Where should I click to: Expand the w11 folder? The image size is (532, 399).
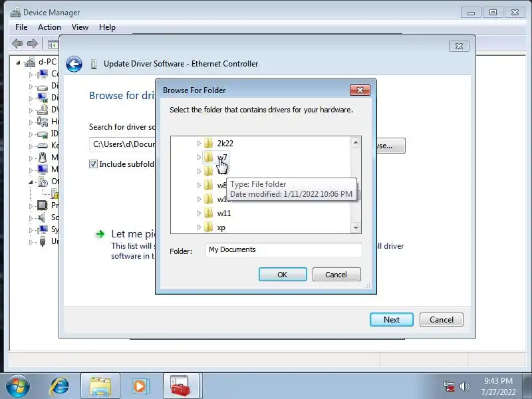(x=199, y=213)
